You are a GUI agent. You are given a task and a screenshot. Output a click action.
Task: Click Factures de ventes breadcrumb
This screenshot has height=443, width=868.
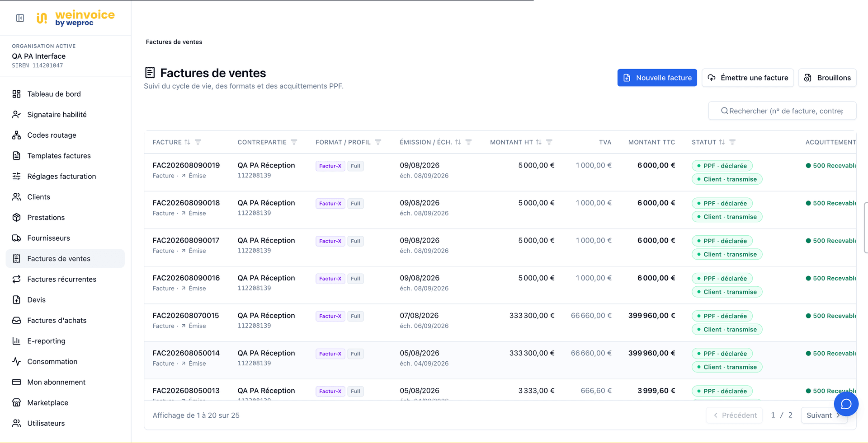[174, 42]
